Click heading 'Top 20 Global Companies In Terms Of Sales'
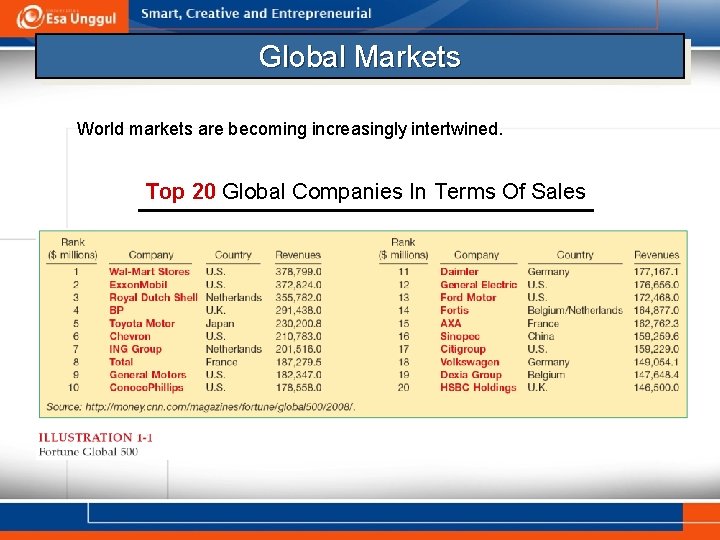This screenshot has width=720, height=540. pyautogui.click(x=366, y=191)
